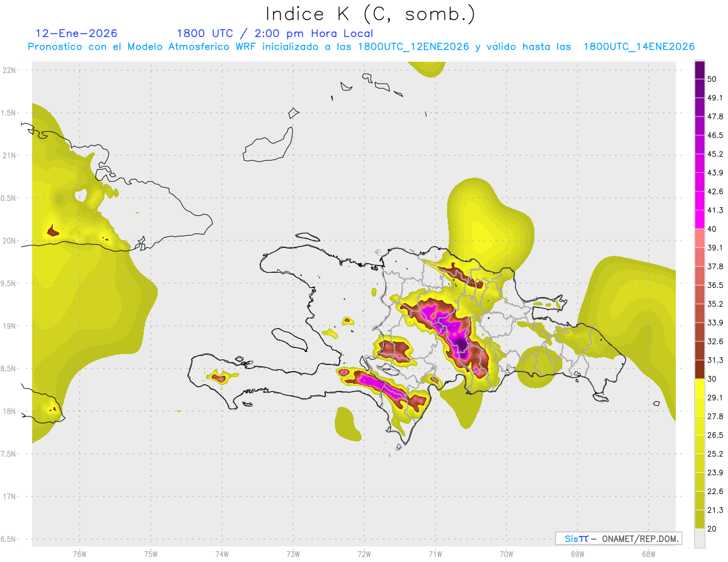Click the "17N" latitude label
728x562 pixels.
9,497
